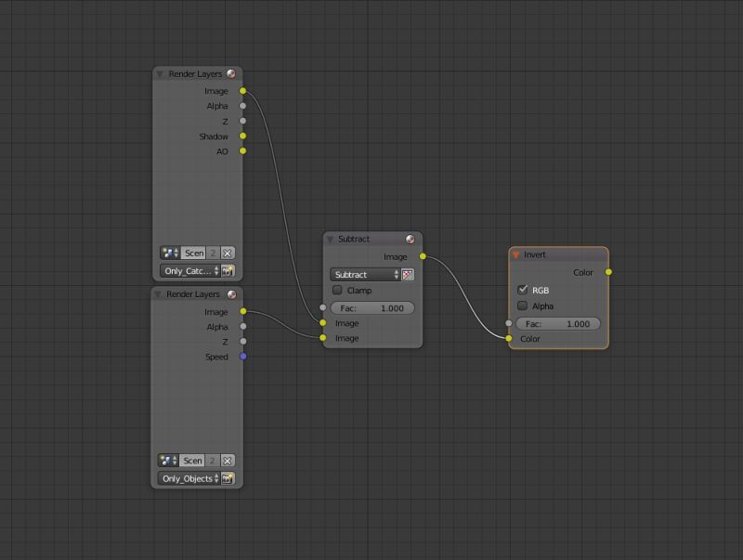Click the checker swatch icon beside Subtract blend mode
Image resolution: width=743 pixels, height=560 pixels.
click(407, 275)
